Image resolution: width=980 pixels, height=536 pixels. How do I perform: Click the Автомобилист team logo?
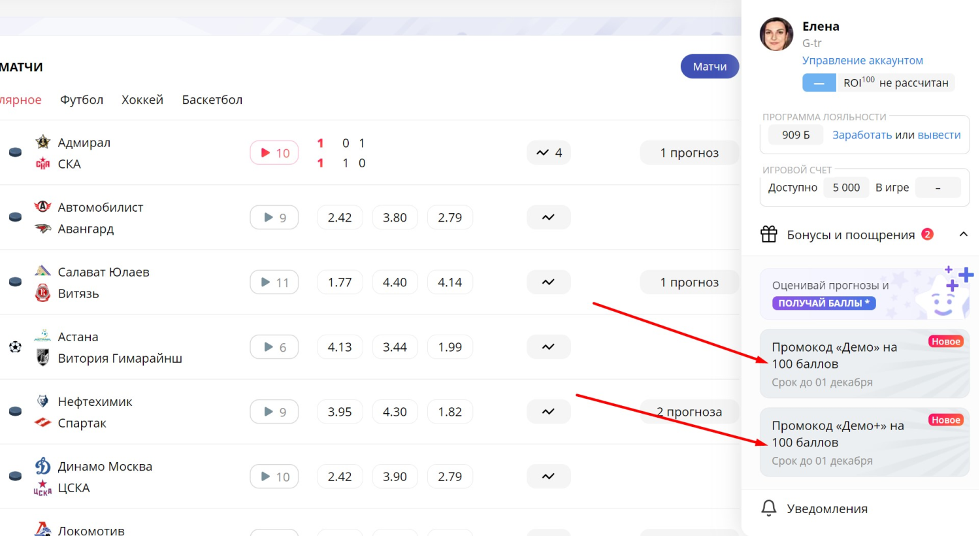[42, 207]
